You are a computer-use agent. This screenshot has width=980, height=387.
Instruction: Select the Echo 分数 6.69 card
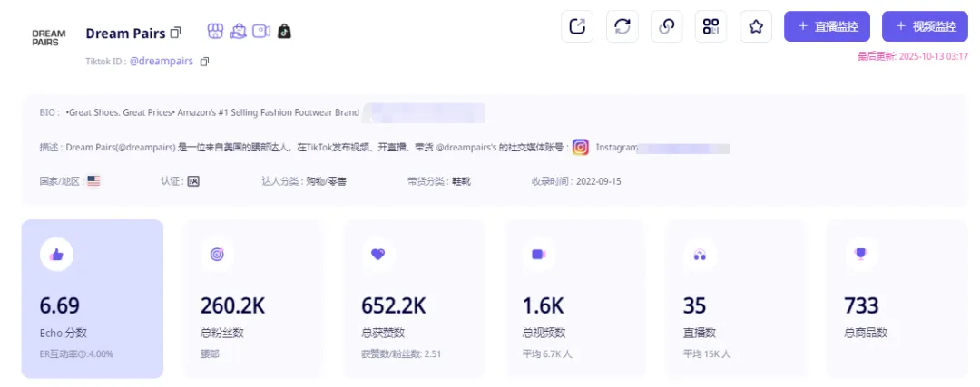[93, 298]
